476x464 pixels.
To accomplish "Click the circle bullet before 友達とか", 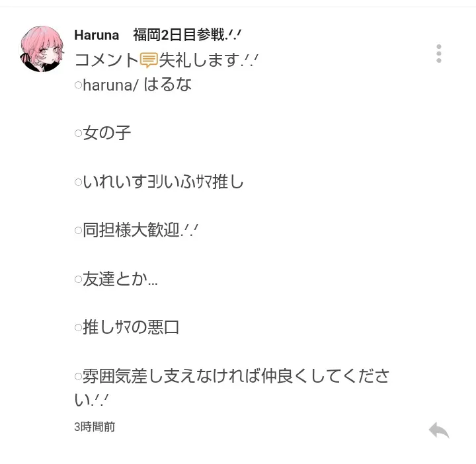I will [x=78, y=279].
